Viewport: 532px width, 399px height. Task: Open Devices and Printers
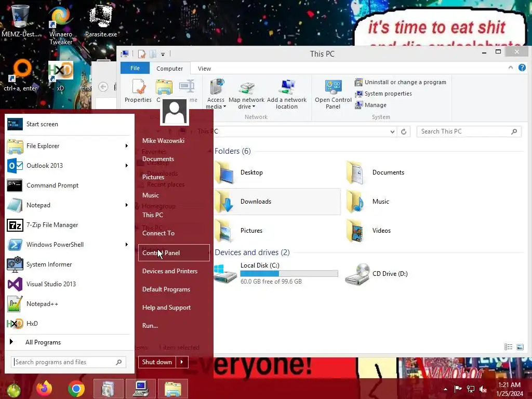170,271
